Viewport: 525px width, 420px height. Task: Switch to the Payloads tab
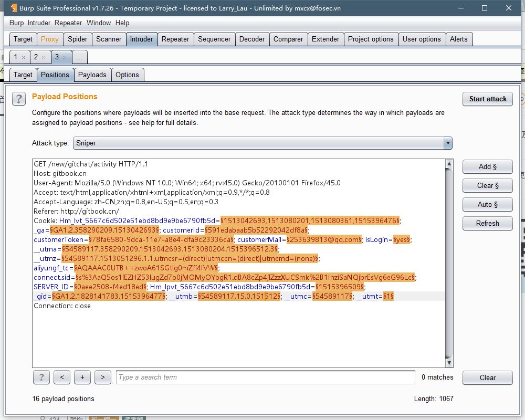click(x=92, y=75)
